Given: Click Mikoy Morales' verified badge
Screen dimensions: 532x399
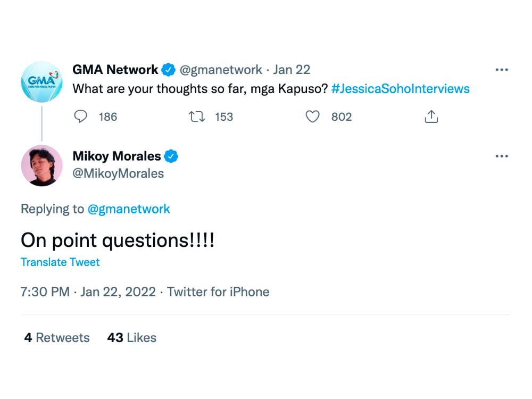Looking at the screenshot, I should point(172,156).
